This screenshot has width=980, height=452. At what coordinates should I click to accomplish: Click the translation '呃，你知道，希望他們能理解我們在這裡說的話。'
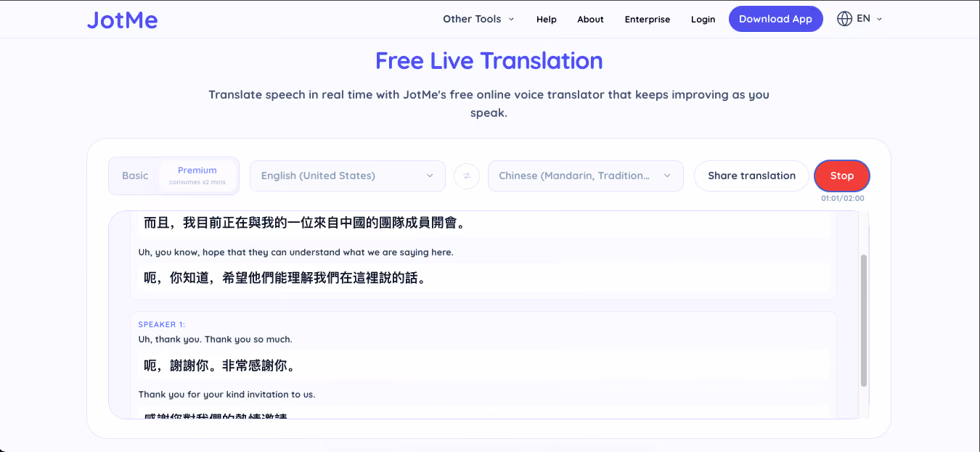284,278
